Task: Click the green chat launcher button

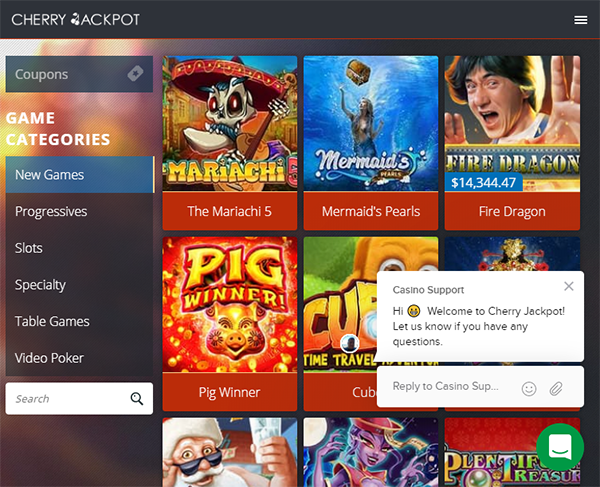Action: tap(560, 447)
